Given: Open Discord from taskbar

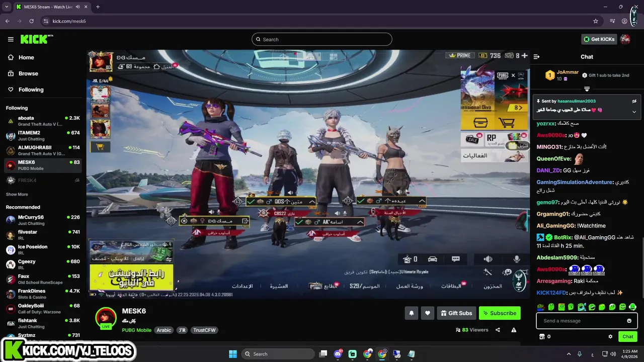Looking at the screenshot, I should (338, 354).
